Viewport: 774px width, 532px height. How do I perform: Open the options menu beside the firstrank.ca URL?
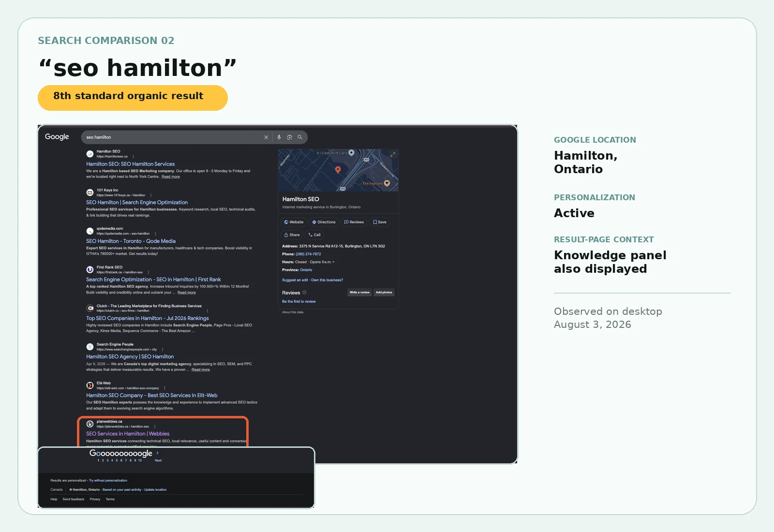coord(149,272)
